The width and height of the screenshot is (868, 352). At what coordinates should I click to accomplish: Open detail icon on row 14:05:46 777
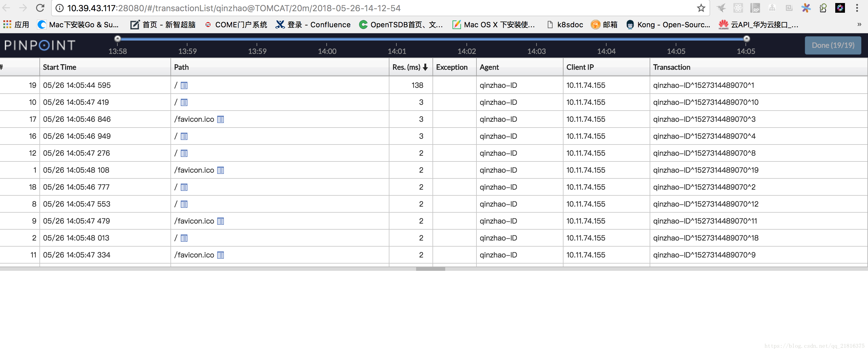coord(184,187)
